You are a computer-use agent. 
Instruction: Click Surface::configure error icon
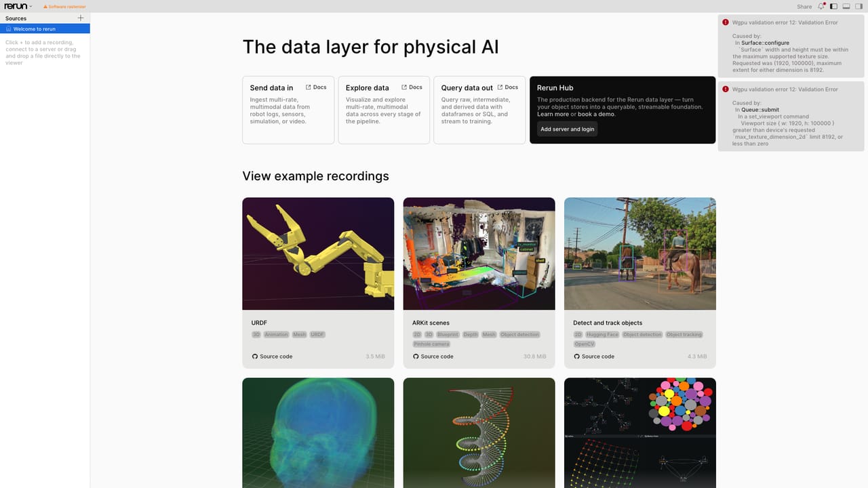[726, 22]
